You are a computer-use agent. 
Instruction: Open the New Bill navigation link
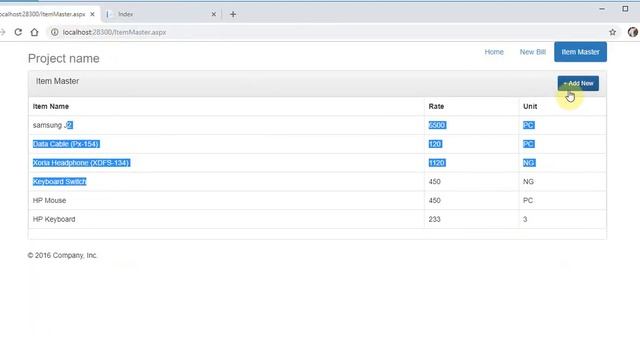pyautogui.click(x=532, y=52)
